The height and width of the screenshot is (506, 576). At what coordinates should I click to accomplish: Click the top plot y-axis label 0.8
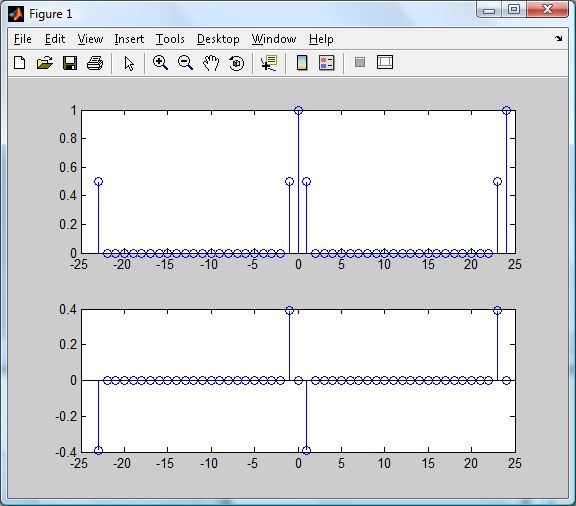coord(68,139)
